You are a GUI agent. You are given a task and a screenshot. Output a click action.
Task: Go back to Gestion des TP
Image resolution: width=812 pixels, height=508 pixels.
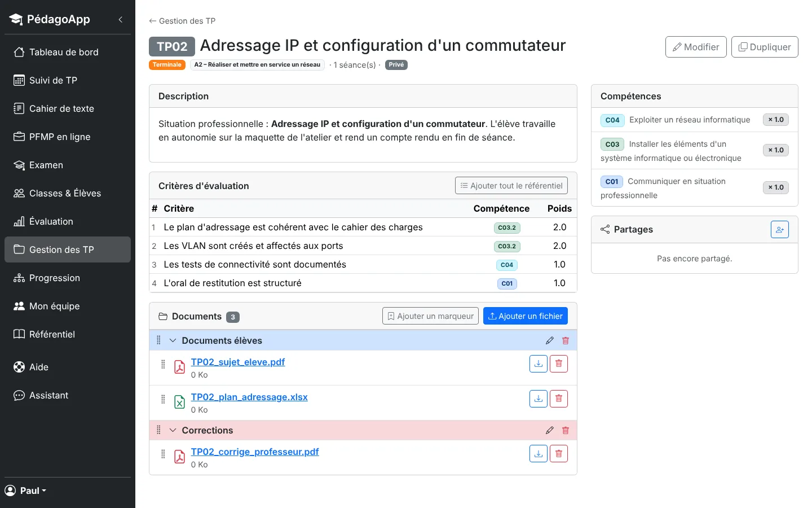(182, 21)
